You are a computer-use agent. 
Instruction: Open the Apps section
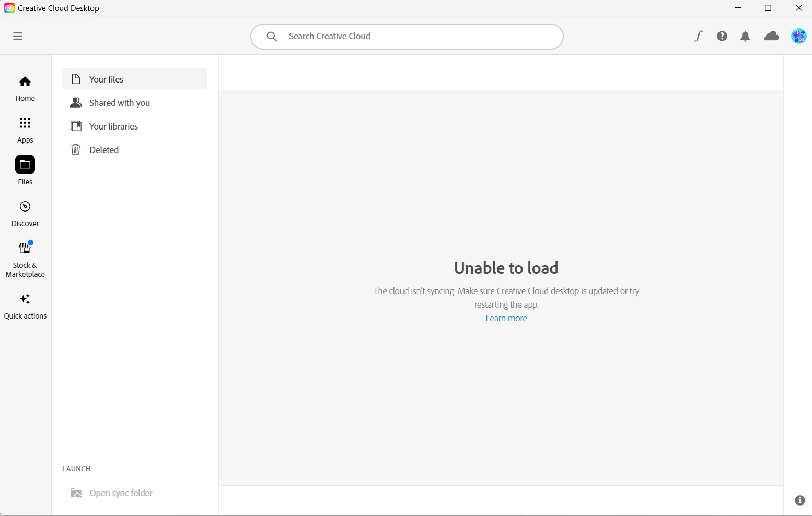tap(25, 131)
